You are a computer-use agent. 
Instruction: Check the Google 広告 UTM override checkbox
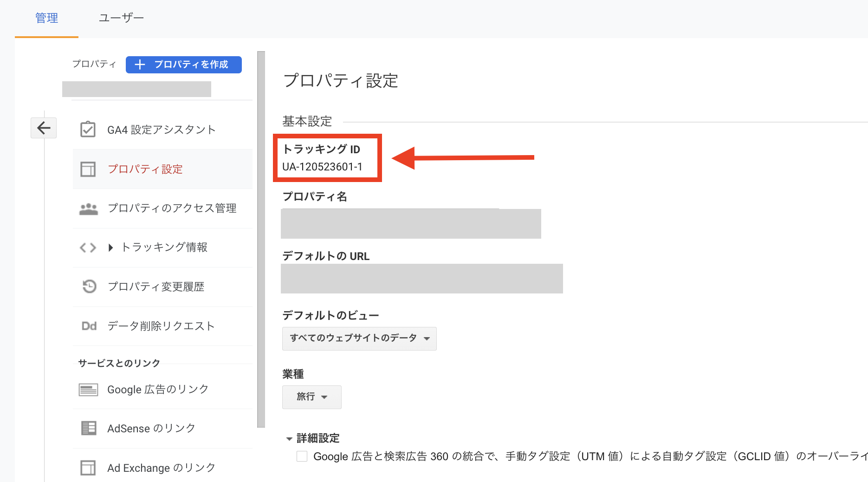(x=302, y=456)
